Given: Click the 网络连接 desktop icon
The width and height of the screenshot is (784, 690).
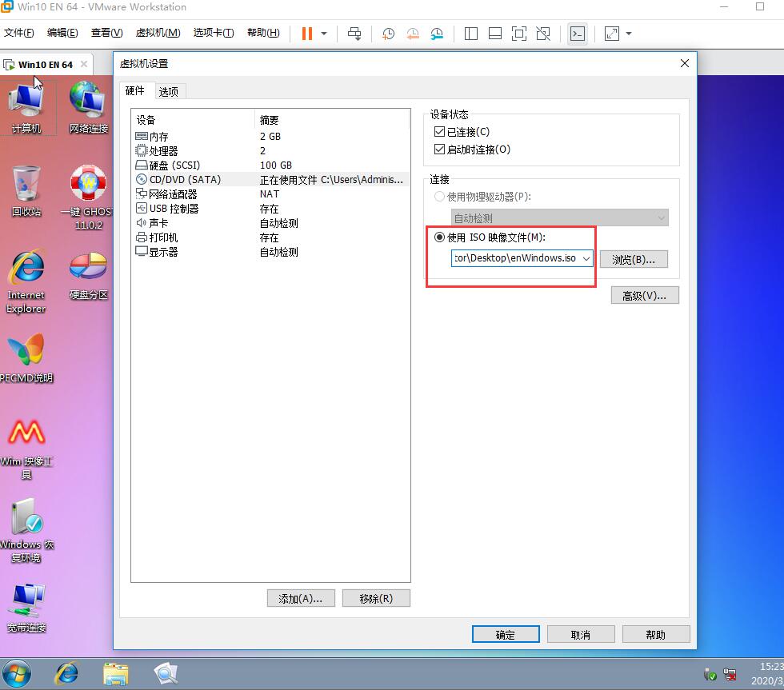Looking at the screenshot, I should (x=89, y=107).
